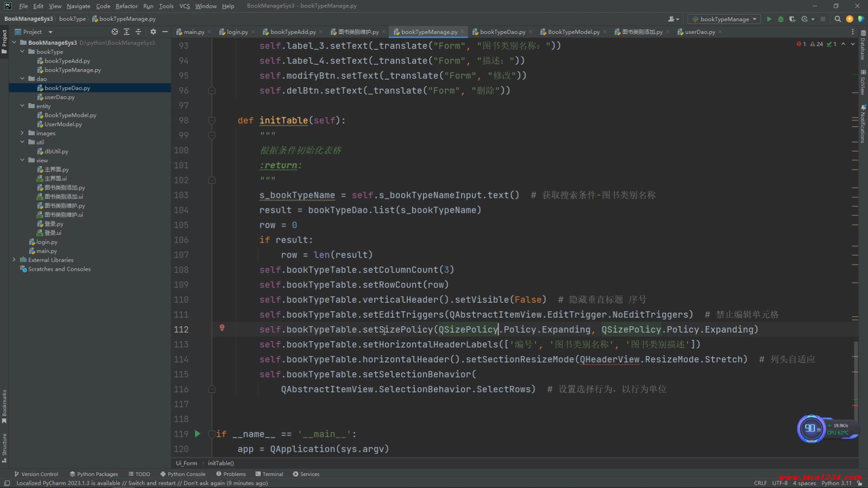The image size is (868, 488).
Task: Open Project panel settings gear
Action: pos(153,32)
